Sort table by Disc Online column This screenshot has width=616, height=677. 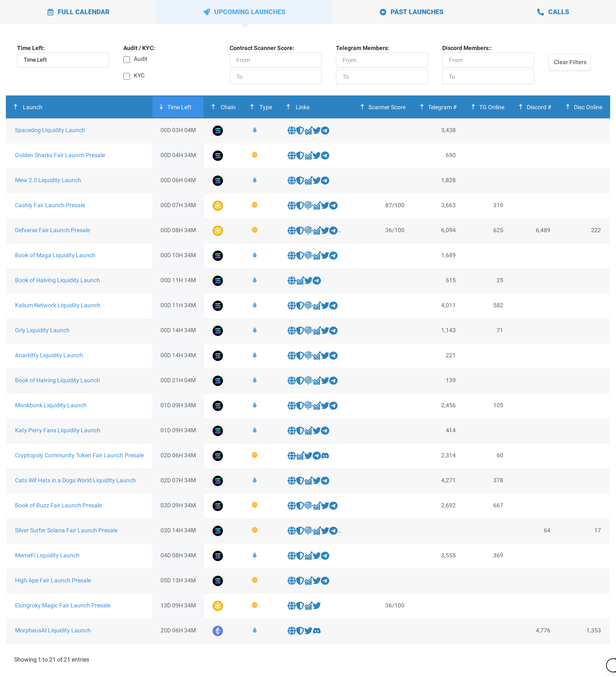point(584,107)
